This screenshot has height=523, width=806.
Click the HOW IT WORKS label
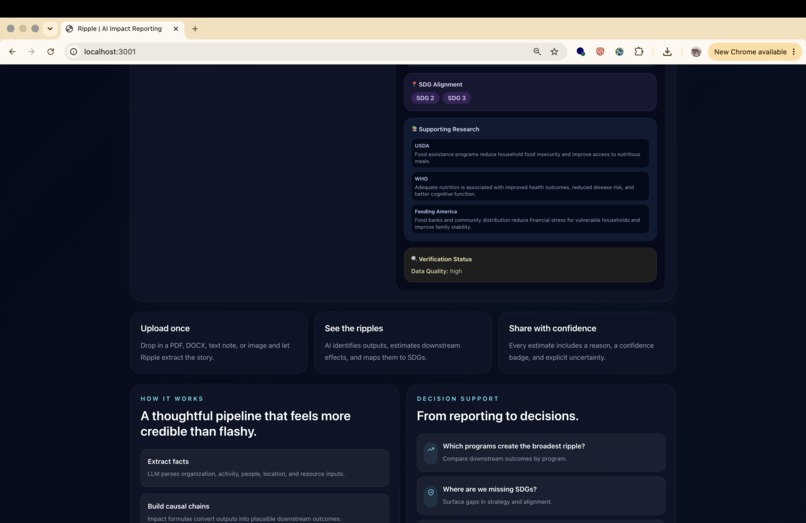(x=172, y=399)
